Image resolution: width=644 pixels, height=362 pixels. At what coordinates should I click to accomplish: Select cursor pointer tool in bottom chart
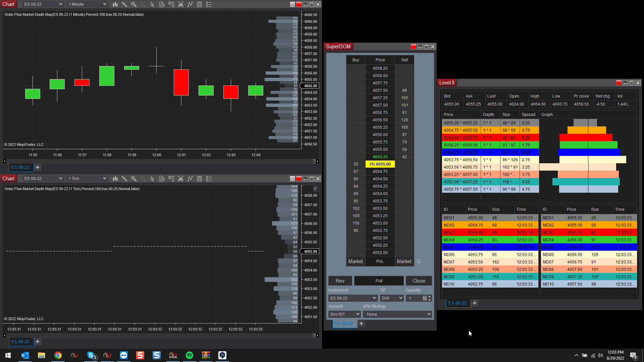pos(152,179)
